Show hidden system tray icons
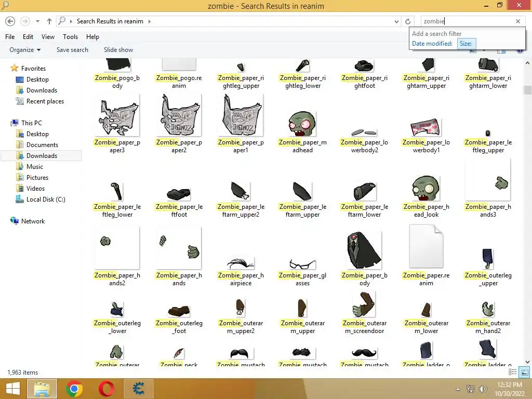Screen dimensions: 532x399 (458, 389)
